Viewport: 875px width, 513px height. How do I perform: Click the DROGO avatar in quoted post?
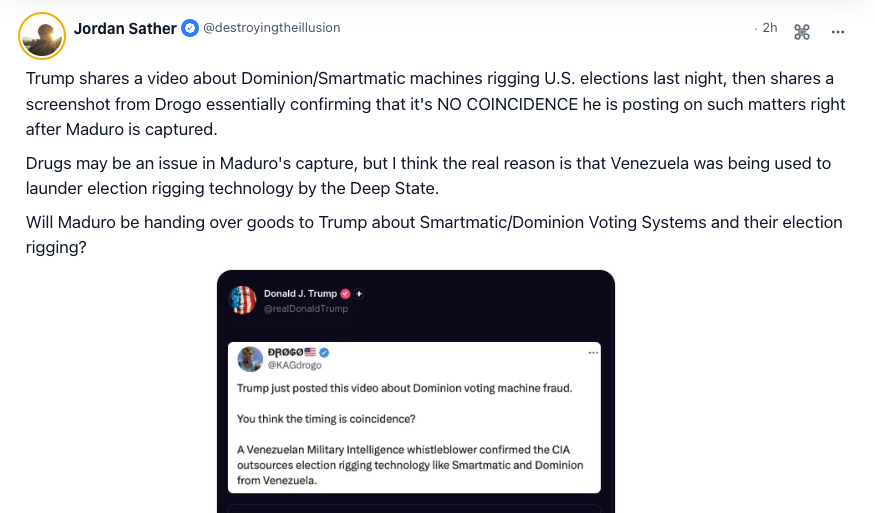[x=250, y=359]
